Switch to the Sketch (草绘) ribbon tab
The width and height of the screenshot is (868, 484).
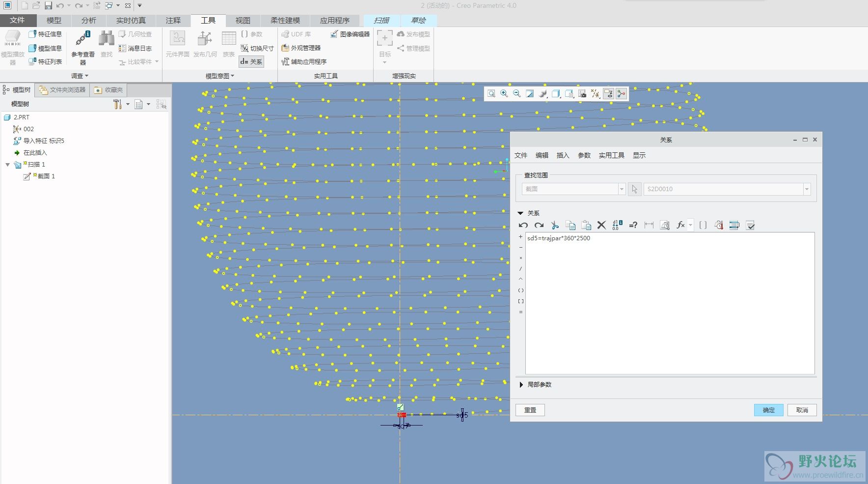coord(418,20)
